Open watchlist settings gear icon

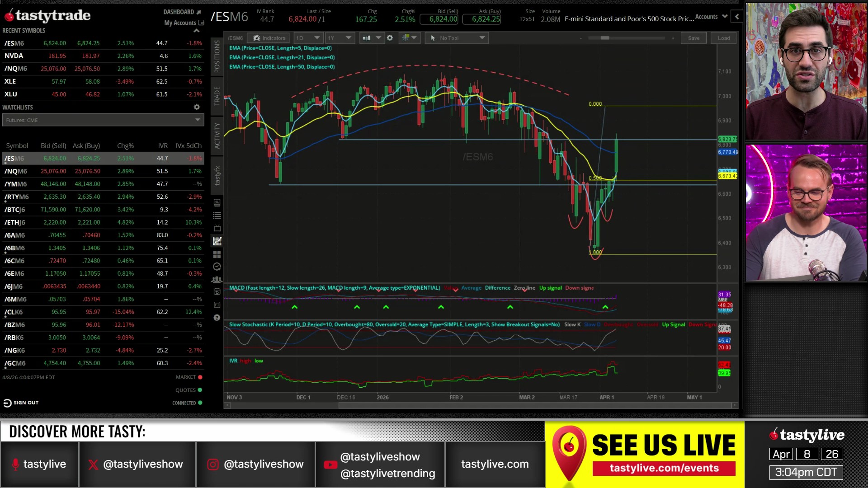197,107
